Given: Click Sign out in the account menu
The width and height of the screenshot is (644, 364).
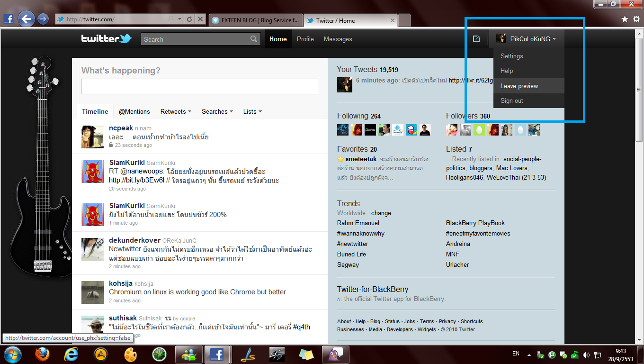Looking at the screenshot, I should point(512,100).
